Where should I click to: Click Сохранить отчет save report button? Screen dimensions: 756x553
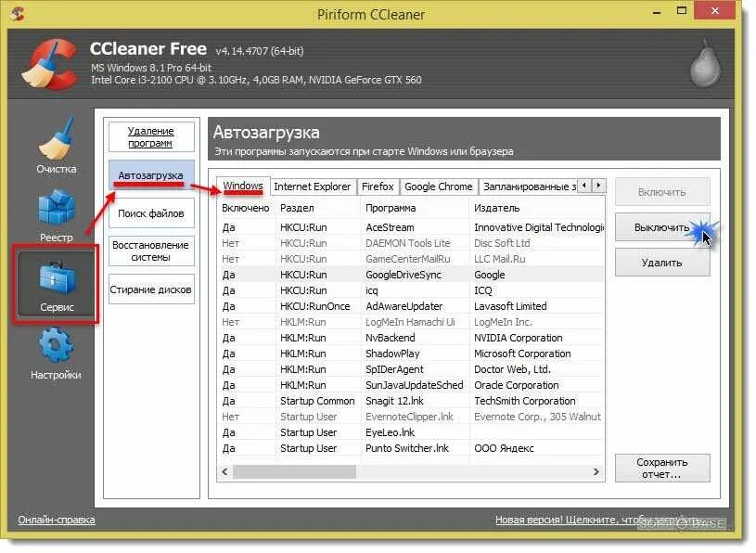point(662,469)
